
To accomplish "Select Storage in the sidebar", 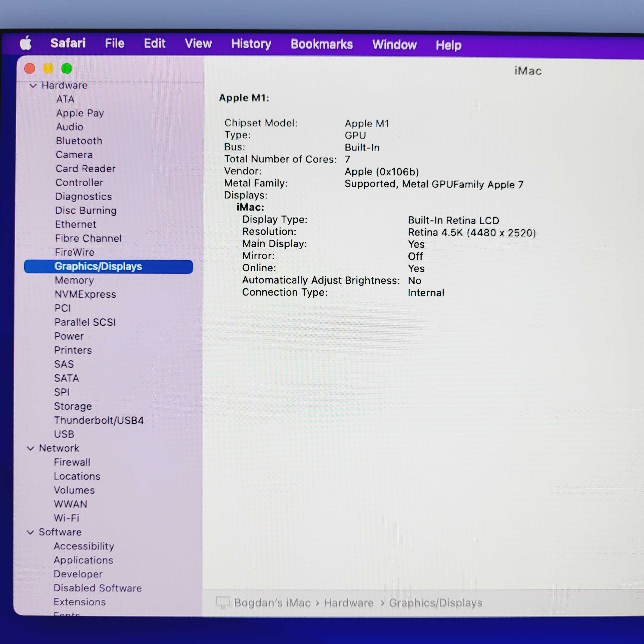I will click(x=73, y=406).
